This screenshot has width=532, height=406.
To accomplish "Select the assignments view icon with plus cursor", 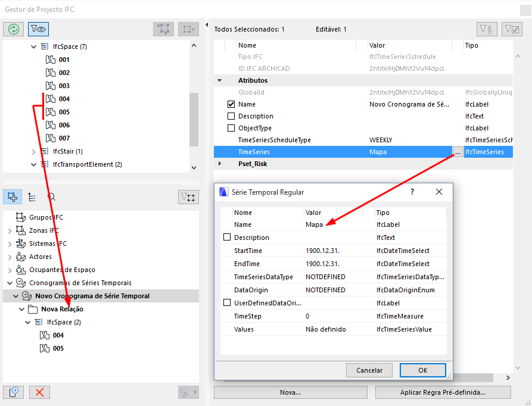I will tap(13, 197).
